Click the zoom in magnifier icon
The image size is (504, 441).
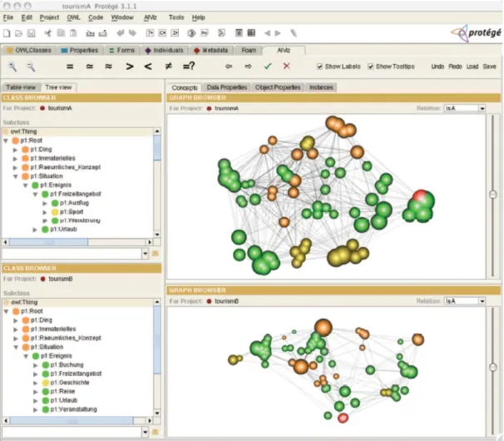point(12,67)
